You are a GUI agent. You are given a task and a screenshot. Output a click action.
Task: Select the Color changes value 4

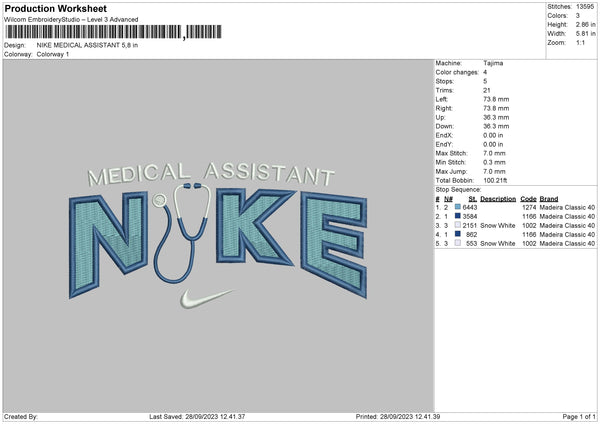pyautogui.click(x=485, y=72)
